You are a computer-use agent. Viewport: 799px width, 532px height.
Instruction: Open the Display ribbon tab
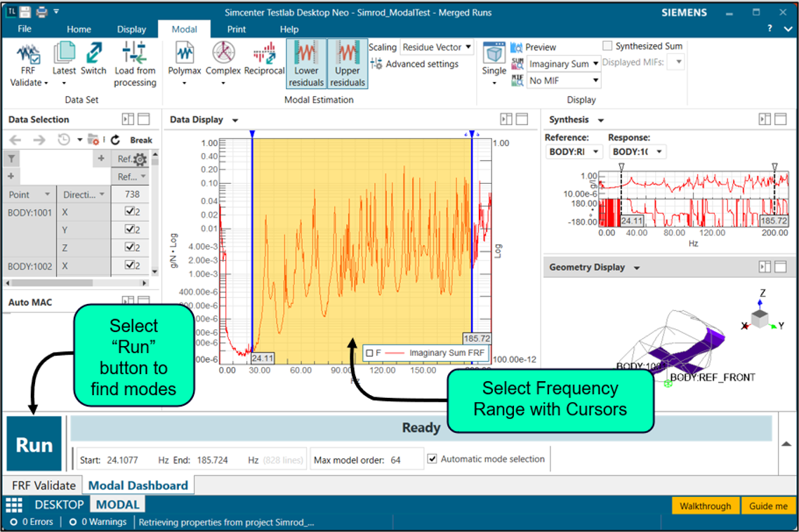point(131,29)
